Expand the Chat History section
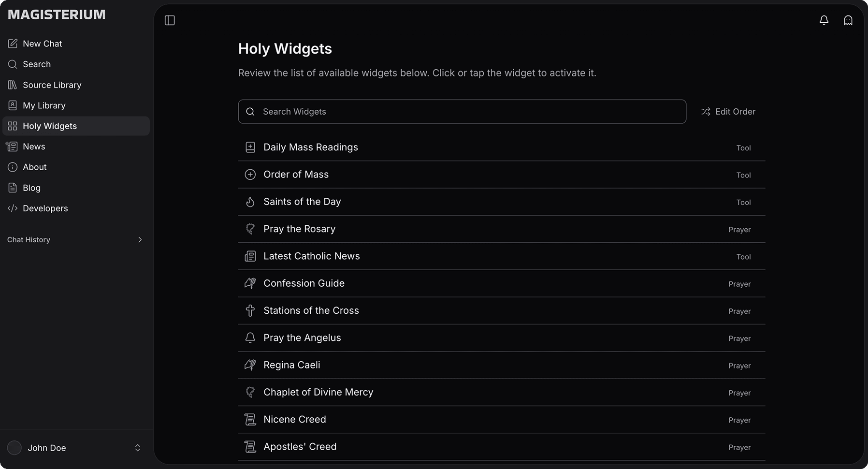 pyautogui.click(x=140, y=240)
